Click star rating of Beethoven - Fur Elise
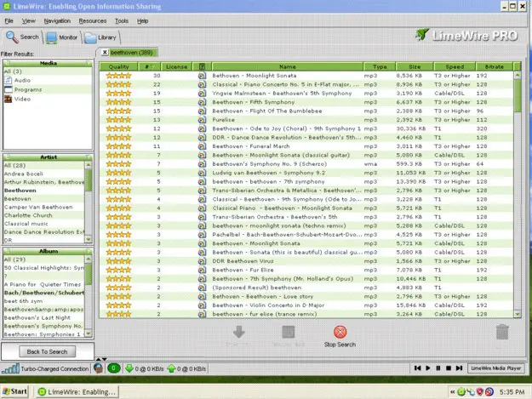 (118, 270)
